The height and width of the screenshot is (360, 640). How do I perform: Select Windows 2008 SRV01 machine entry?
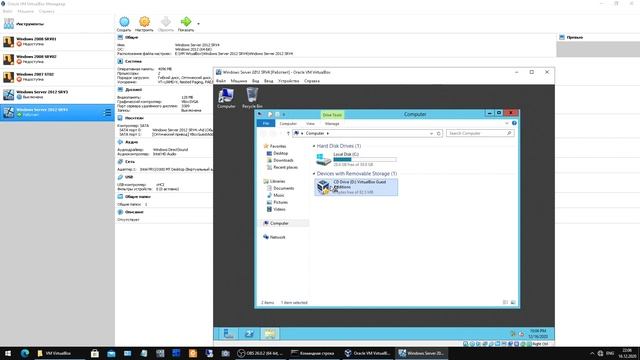pyautogui.click(x=57, y=42)
